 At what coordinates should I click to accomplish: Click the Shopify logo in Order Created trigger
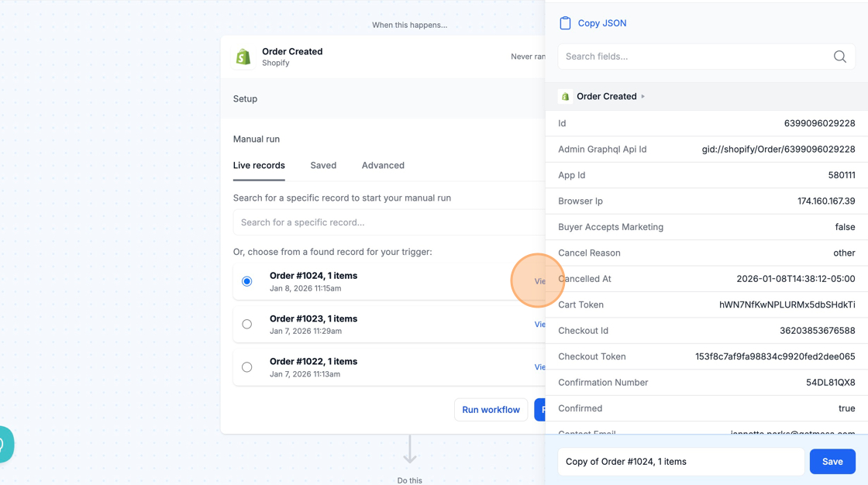[x=243, y=57]
